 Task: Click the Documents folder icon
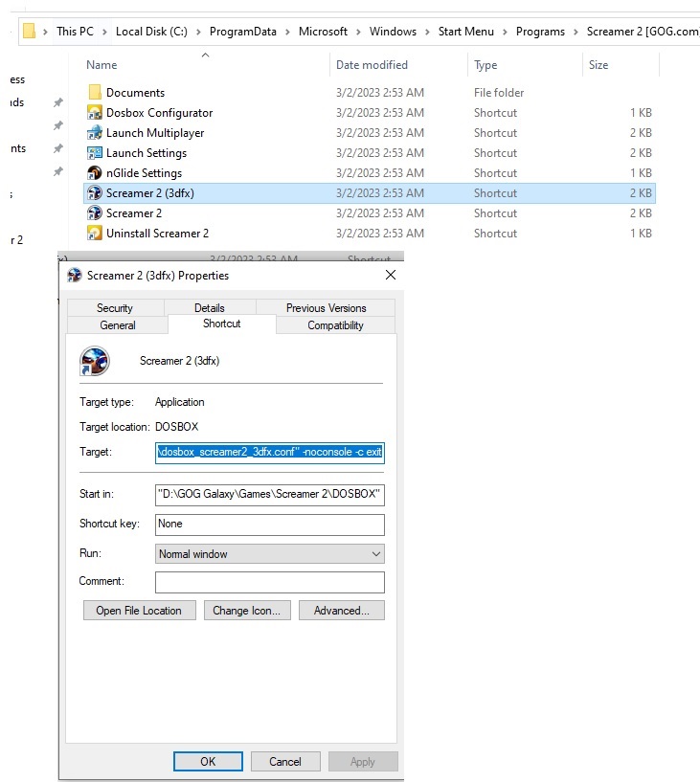(94, 92)
